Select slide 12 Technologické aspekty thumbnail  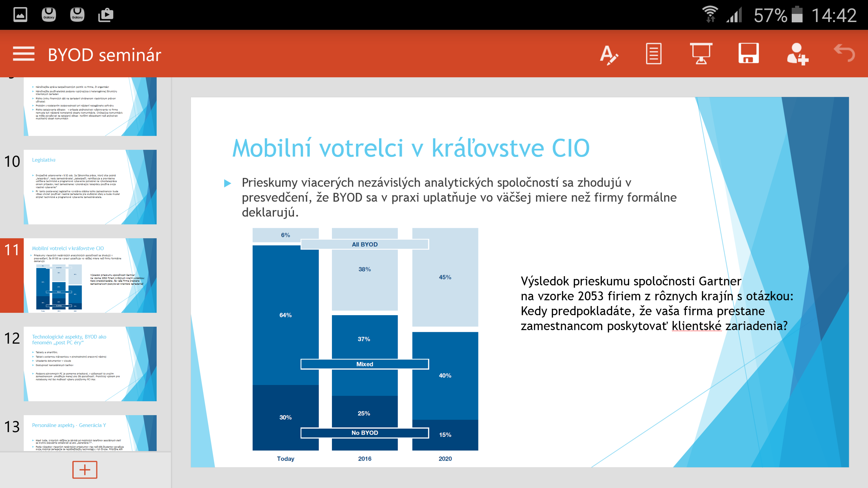pyautogui.click(x=90, y=364)
